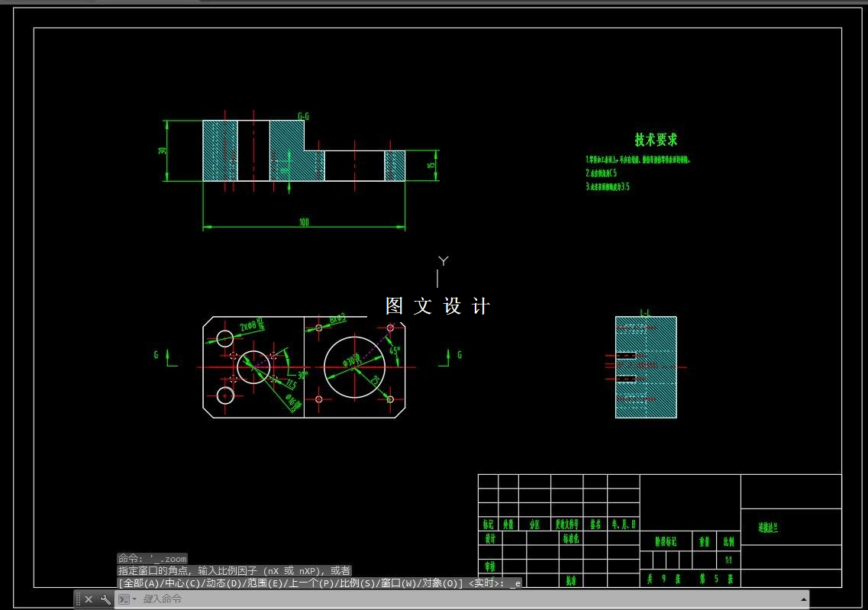Click the '_.zoom' command history line
Image resolution: width=868 pixels, height=610 pixels.
[152, 559]
